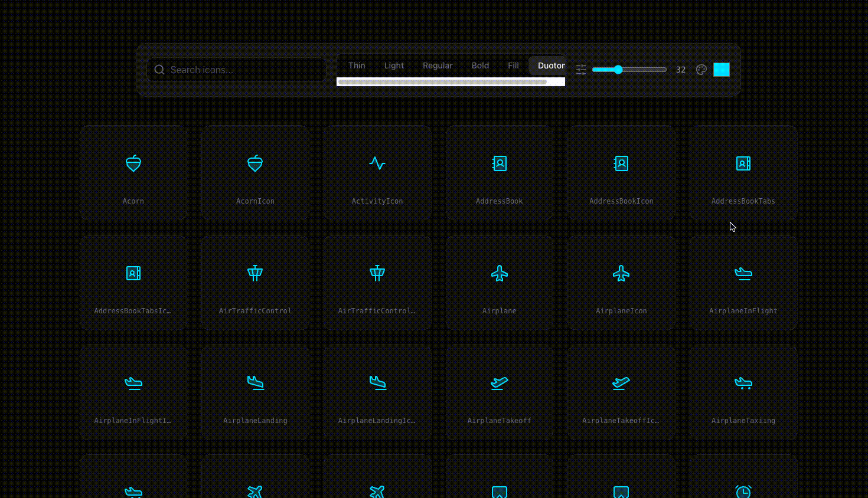Select the Bold weight tab
This screenshot has width=868, height=498.
pyautogui.click(x=480, y=65)
